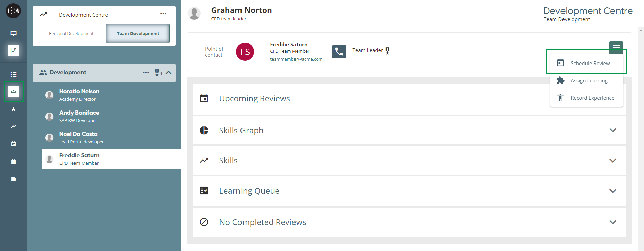Expand the No Completed Reviews section
Viewport: 644px width, 251px height.
pyautogui.click(x=613, y=222)
